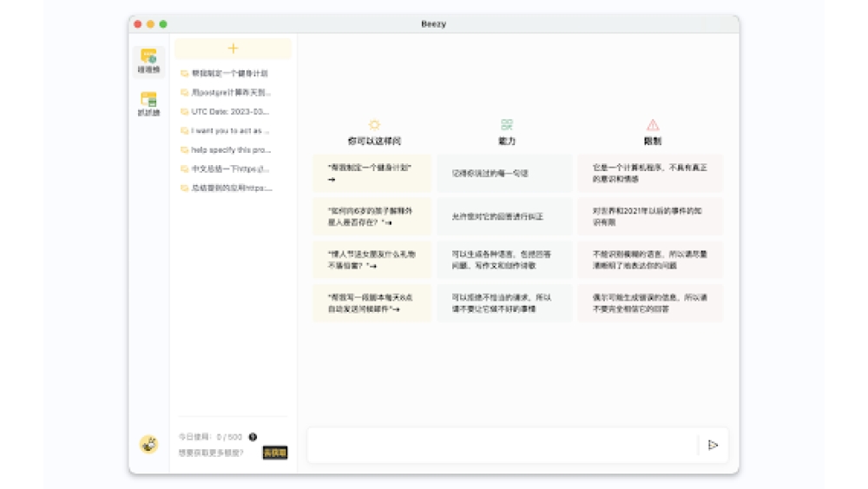This screenshot has height=489, width=868.
Task: Open the chat sidebar tab with speech bubble icon
Action: pos(148,61)
